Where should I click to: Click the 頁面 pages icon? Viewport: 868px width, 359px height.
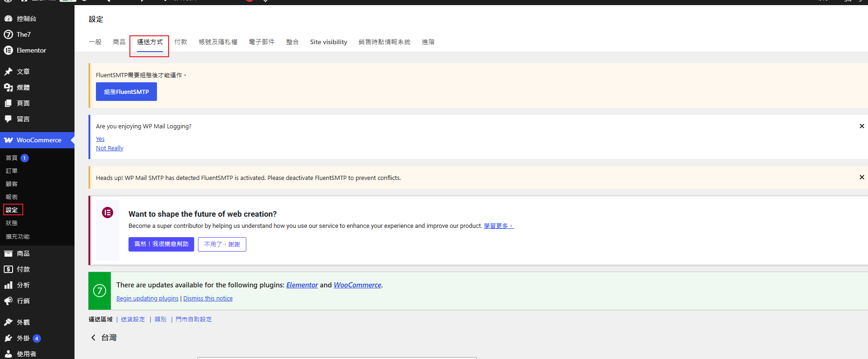(8, 103)
